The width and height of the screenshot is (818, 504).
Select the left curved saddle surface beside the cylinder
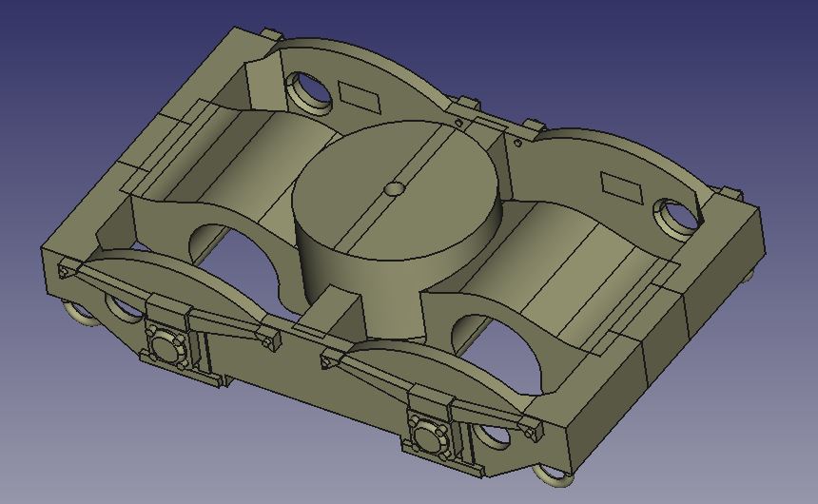(247, 152)
